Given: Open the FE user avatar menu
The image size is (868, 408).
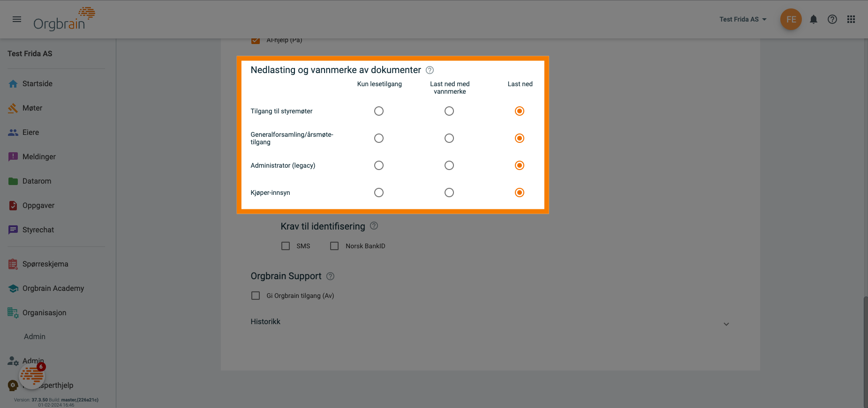Looking at the screenshot, I should pos(791,19).
